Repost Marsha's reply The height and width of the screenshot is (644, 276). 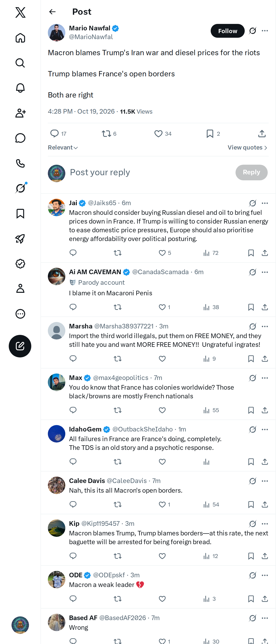click(x=118, y=359)
